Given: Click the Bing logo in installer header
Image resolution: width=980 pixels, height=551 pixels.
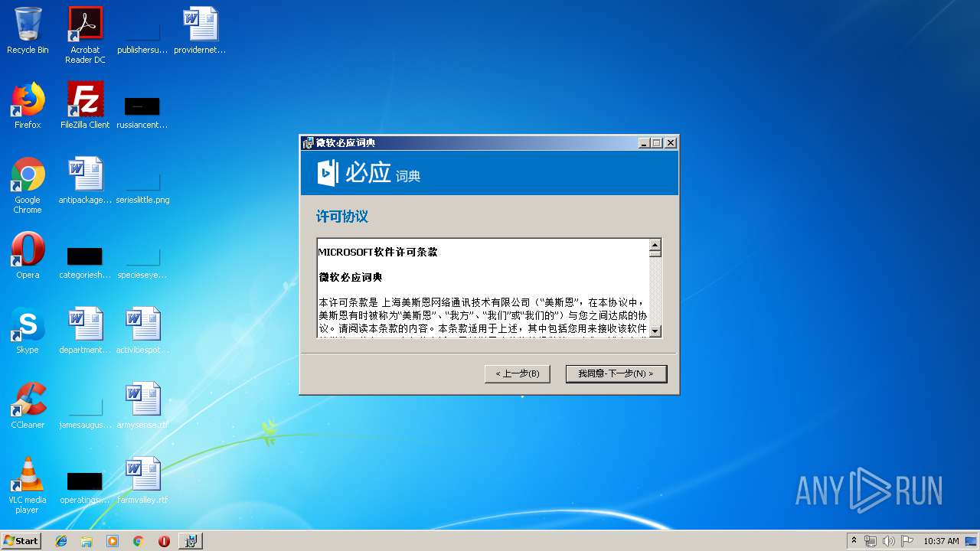Looking at the screenshot, I should (327, 173).
